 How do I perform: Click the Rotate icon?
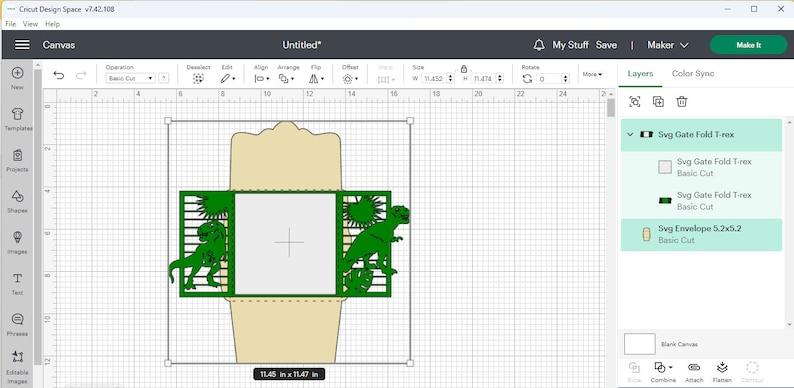coord(528,79)
